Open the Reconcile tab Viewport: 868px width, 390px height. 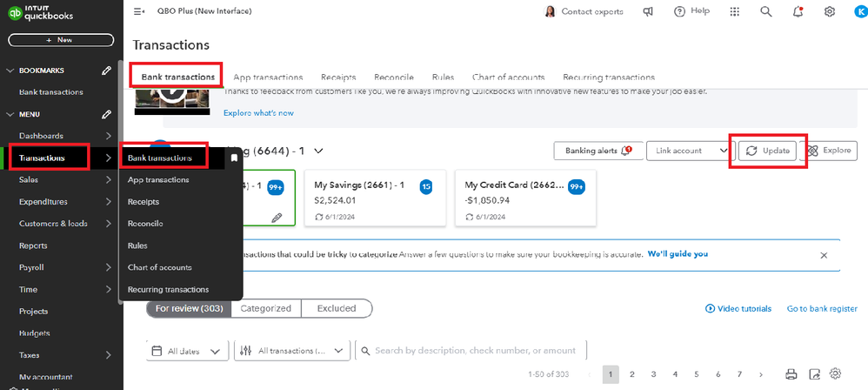tap(394, 77)
